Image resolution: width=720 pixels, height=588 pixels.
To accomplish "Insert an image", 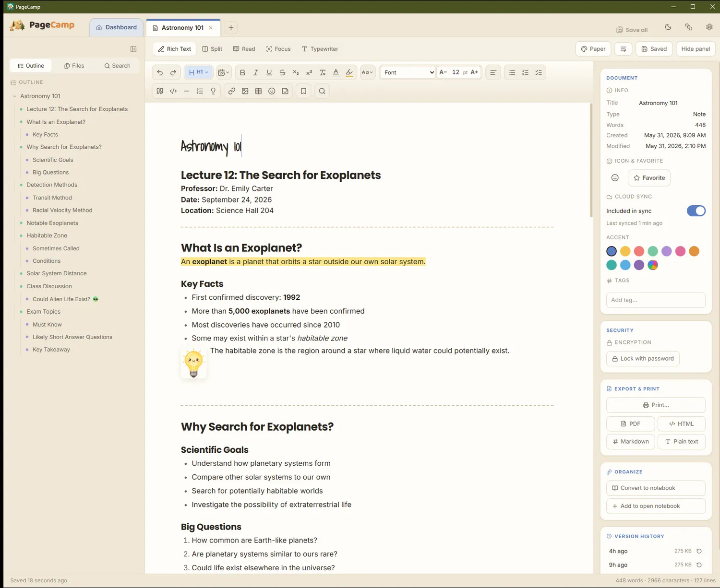I will click(245, 91).
